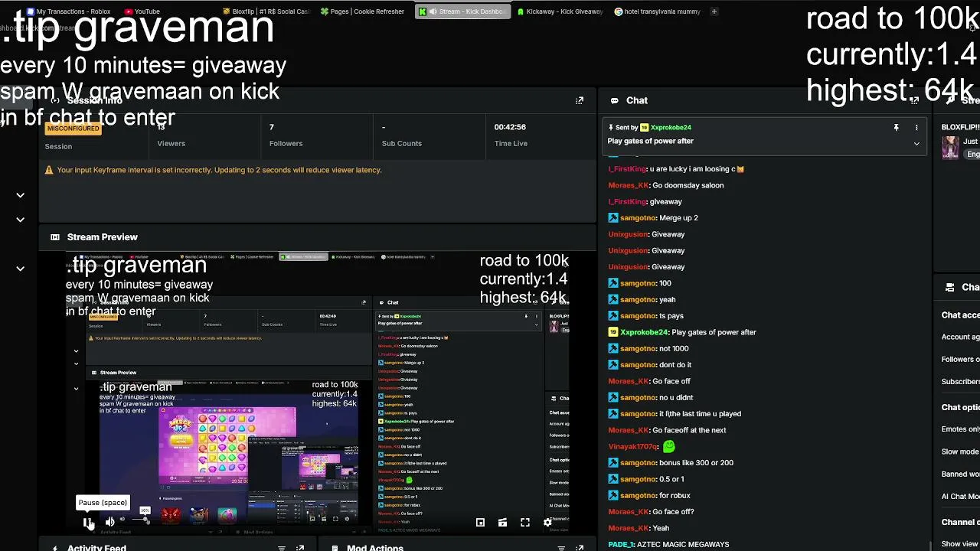Screen dimensions: 980x551
Task: Open picture-in-picture for stream preview
Action: [480, 523]
